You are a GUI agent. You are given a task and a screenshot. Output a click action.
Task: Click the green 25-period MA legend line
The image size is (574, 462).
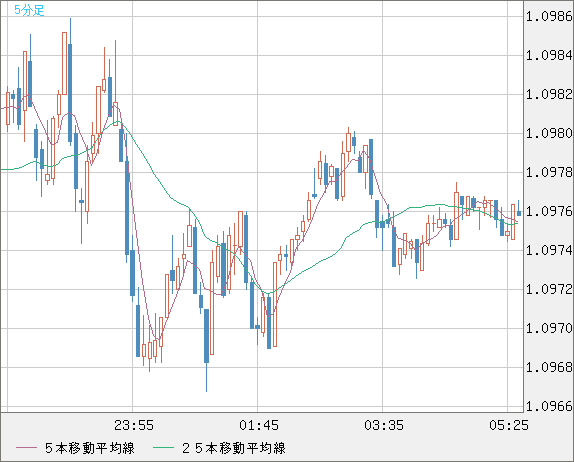163,448
